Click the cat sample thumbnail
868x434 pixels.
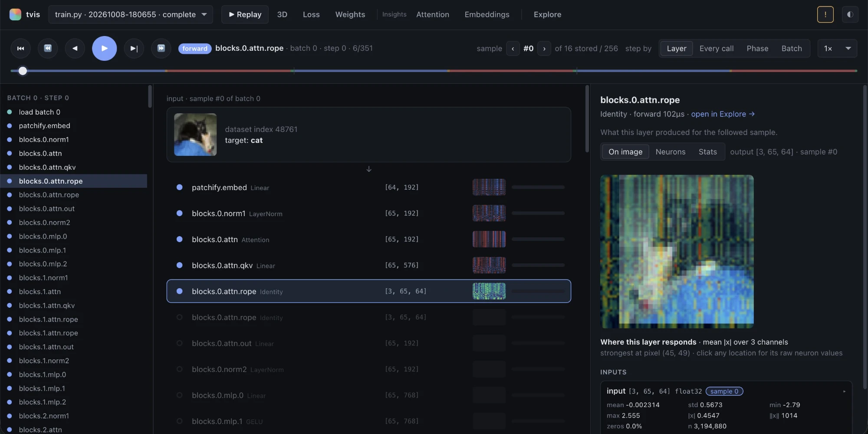tap(195, 135)
